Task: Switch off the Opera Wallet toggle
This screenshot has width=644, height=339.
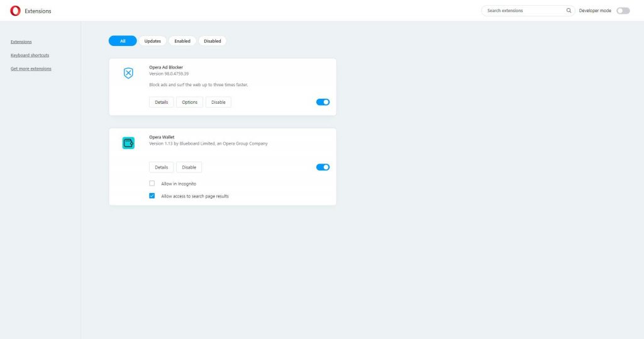Action: click(323, 167)
